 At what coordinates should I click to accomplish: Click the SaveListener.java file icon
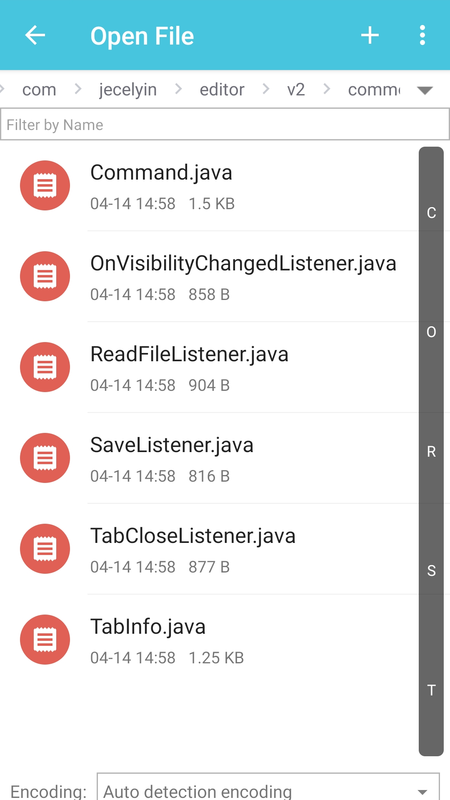[x=45, y=458]
